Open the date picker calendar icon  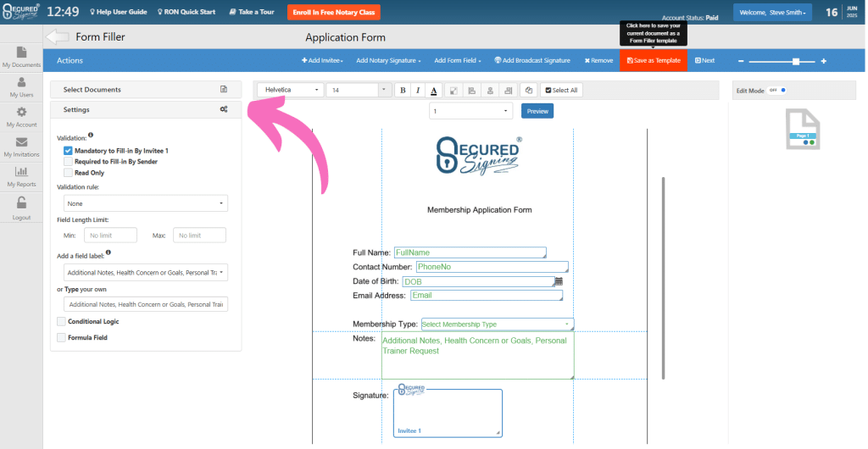(559, 280)
